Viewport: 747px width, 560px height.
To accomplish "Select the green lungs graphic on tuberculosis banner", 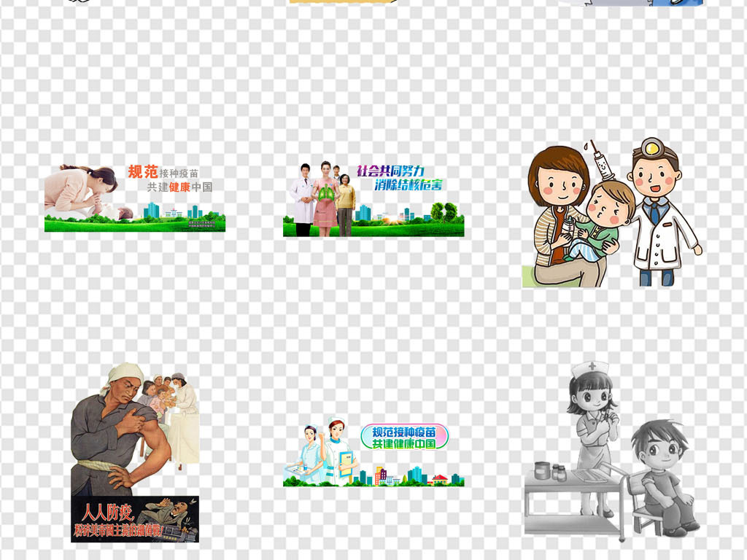I will pyautogui.click(x=325, y=195).
